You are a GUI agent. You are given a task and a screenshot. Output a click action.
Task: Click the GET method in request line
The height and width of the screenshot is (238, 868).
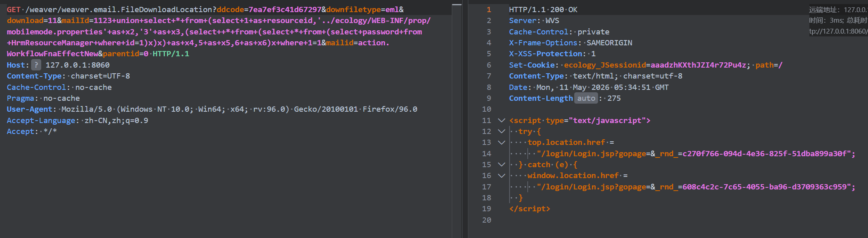click(13, 9)
